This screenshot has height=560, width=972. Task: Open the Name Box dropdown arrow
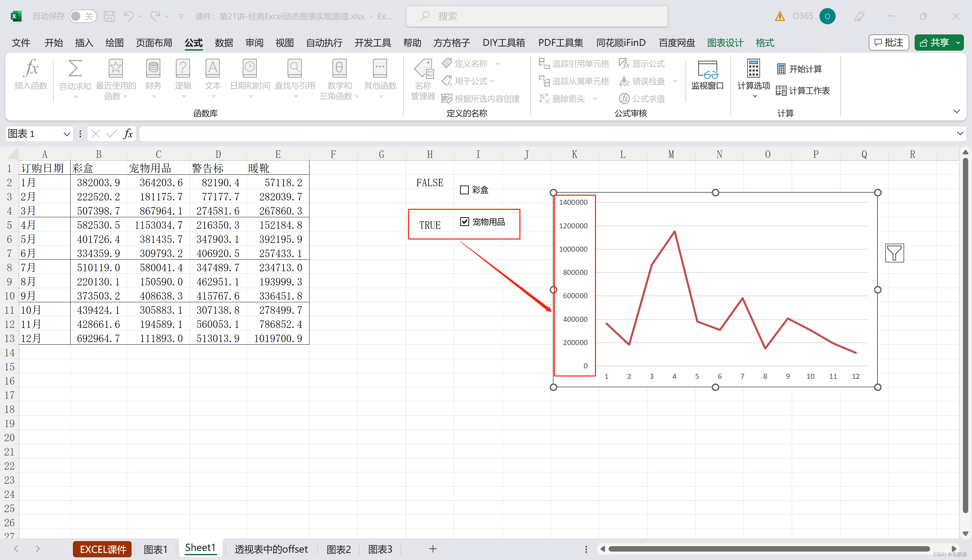pyautogui.click(x=66, y=134)
